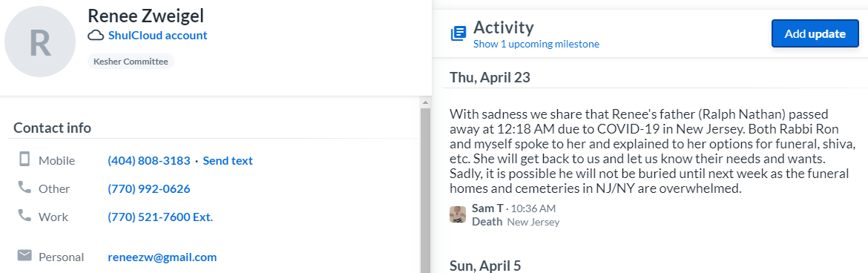Click the Activity feed icon
This screenshot has height=273, width=868.
458,34
